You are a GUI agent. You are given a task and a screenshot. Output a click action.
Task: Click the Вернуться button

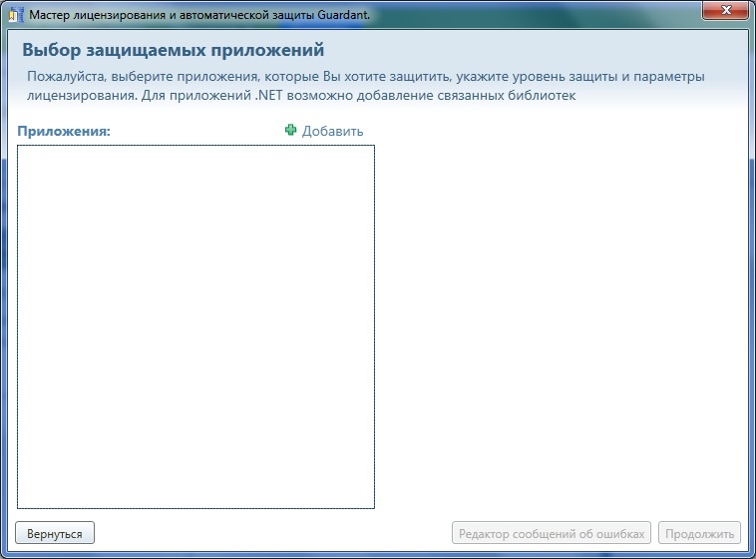(56, 533)
